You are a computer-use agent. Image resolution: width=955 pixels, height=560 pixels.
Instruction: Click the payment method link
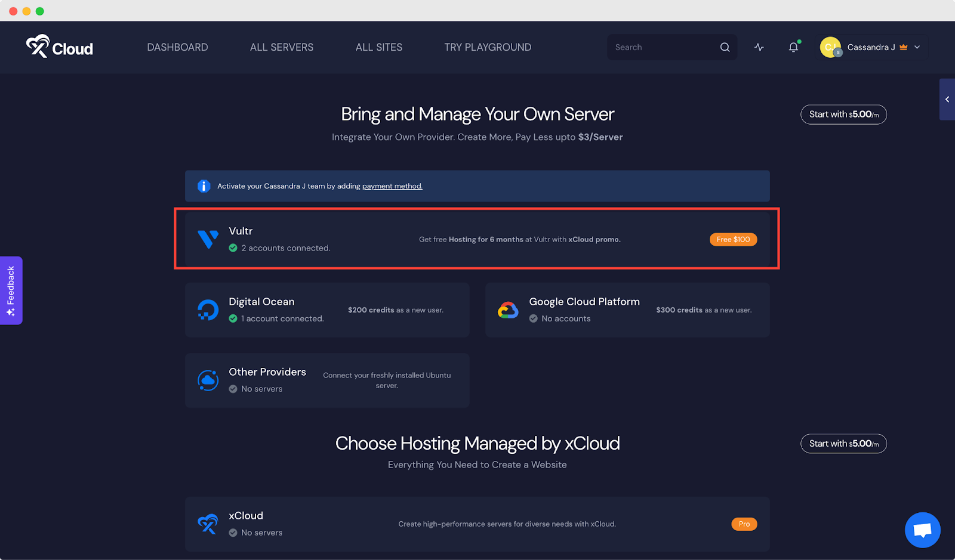tap(392, 186)
